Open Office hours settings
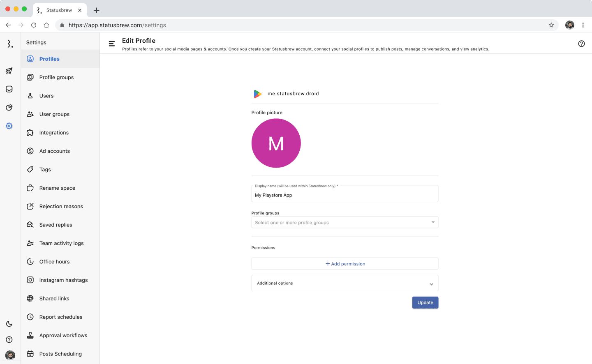592x364 pixels. [x=60, y=262]
